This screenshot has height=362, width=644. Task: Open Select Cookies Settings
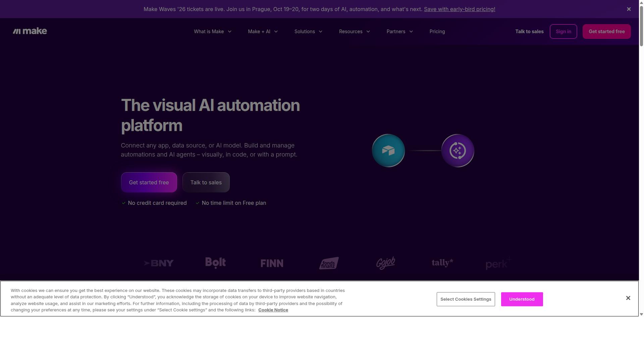(x=466, y=299)
